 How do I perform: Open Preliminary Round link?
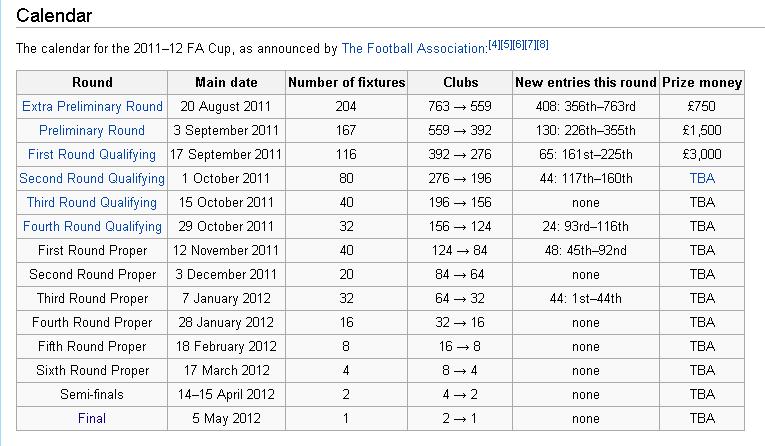coord(92,130)
